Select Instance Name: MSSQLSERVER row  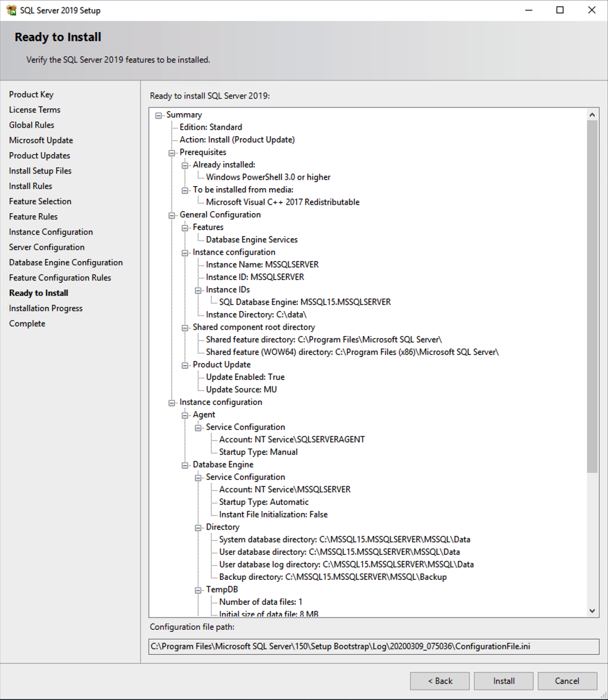262,265
